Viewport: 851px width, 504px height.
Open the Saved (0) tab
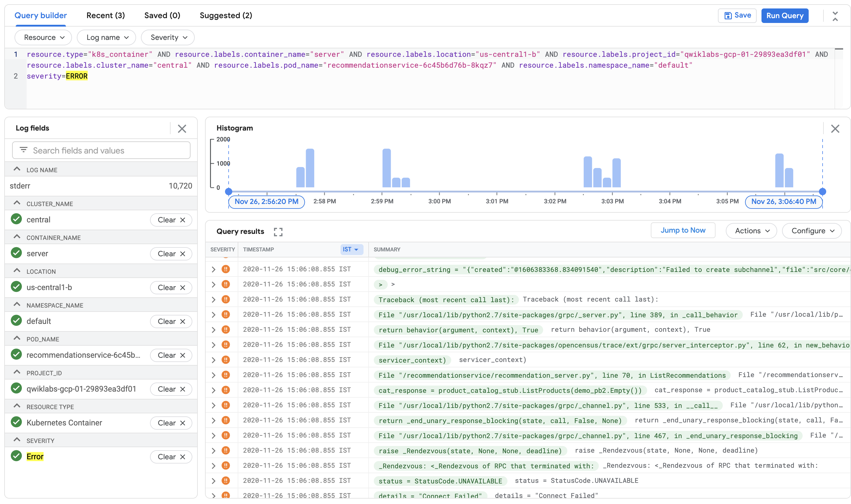[x=162, y=16]
